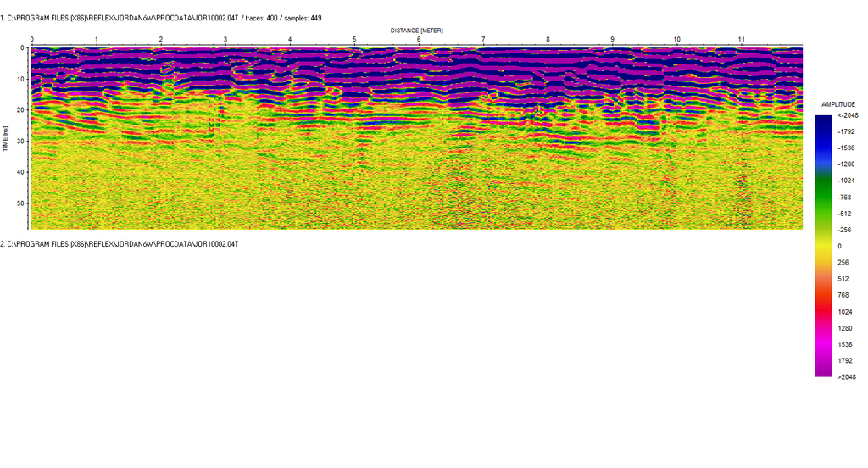Click the <-2048 amplitude legend label
The image size is (868, 468).
click(x=846, y=114)
